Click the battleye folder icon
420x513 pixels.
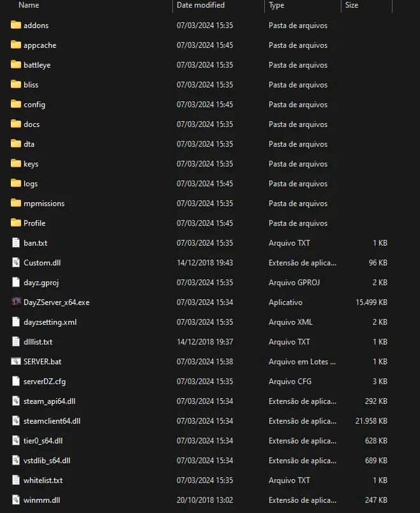tap(16, 64)
